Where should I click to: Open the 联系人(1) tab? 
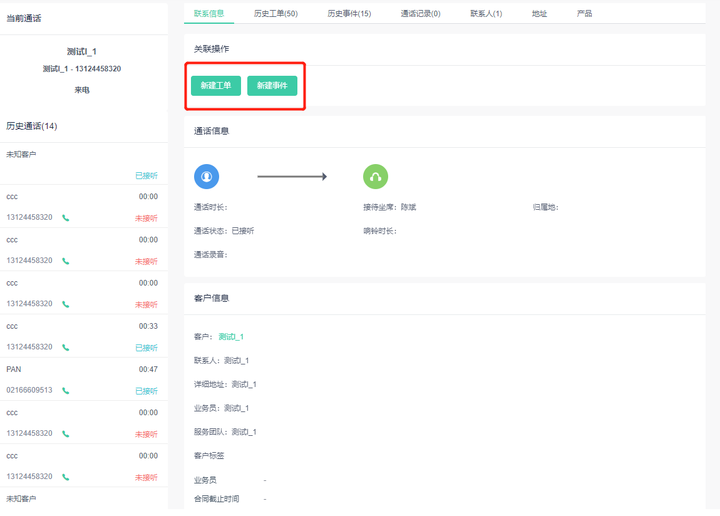[x=486, y=13]
